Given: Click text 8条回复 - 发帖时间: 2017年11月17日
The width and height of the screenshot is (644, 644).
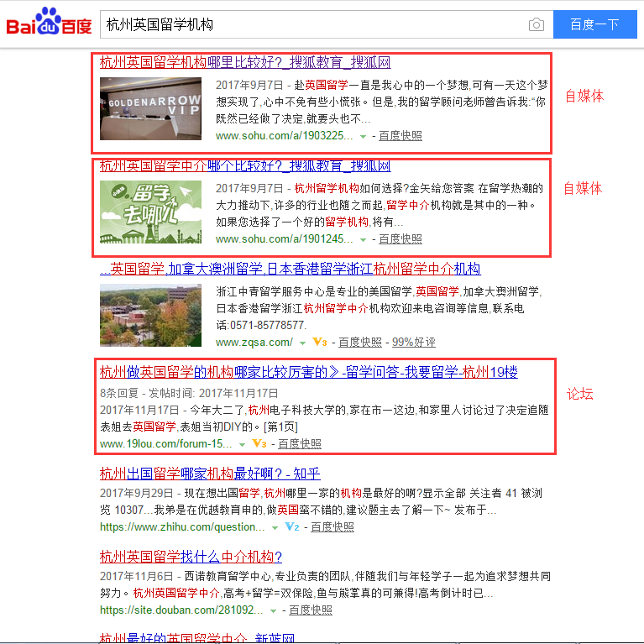Looking at the screenshot, I should click(x=189, y=394).
